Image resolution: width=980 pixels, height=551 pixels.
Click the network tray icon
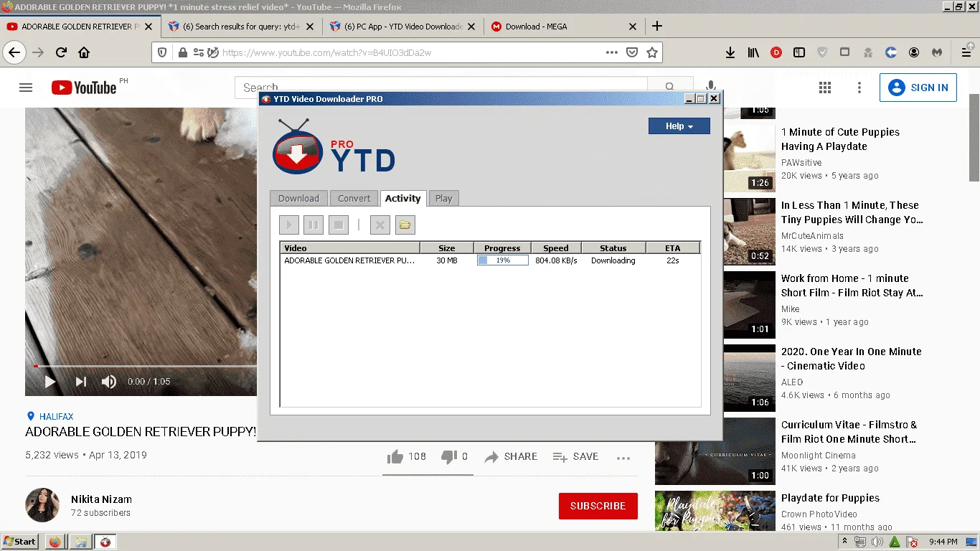[859, 542]
